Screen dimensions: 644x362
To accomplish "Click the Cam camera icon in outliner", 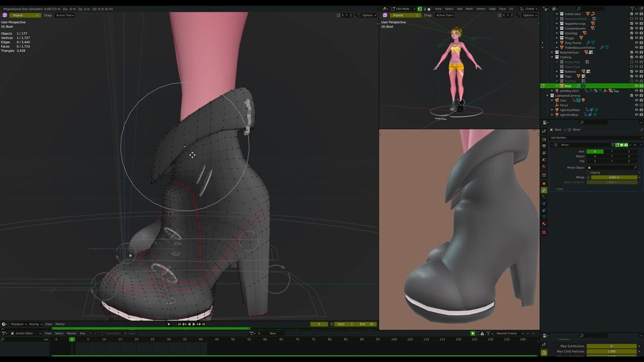I will point(557,101).
